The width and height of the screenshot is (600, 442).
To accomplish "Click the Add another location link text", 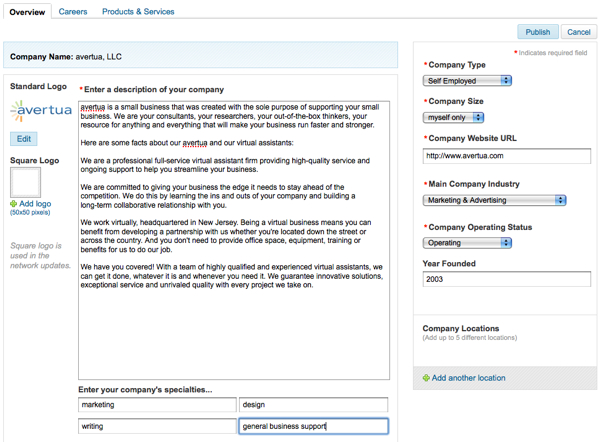I will pyautogui.click(x=468, y=378).
